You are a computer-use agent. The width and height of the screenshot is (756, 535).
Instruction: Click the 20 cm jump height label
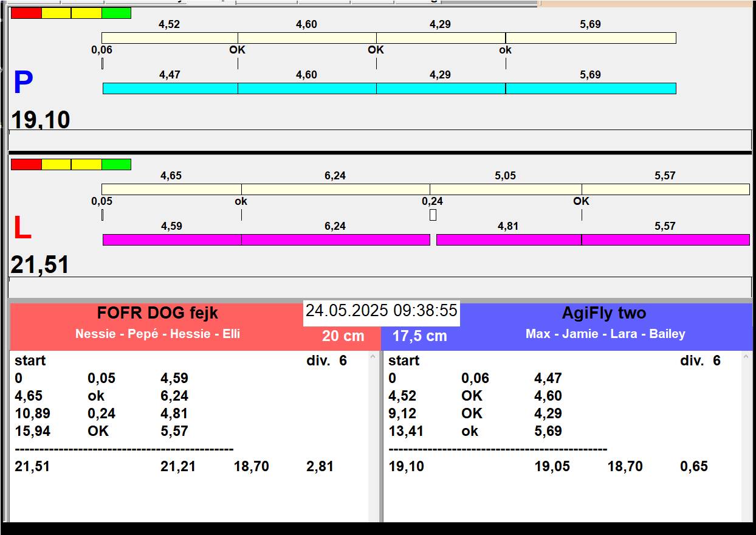[x=343, y=336]
